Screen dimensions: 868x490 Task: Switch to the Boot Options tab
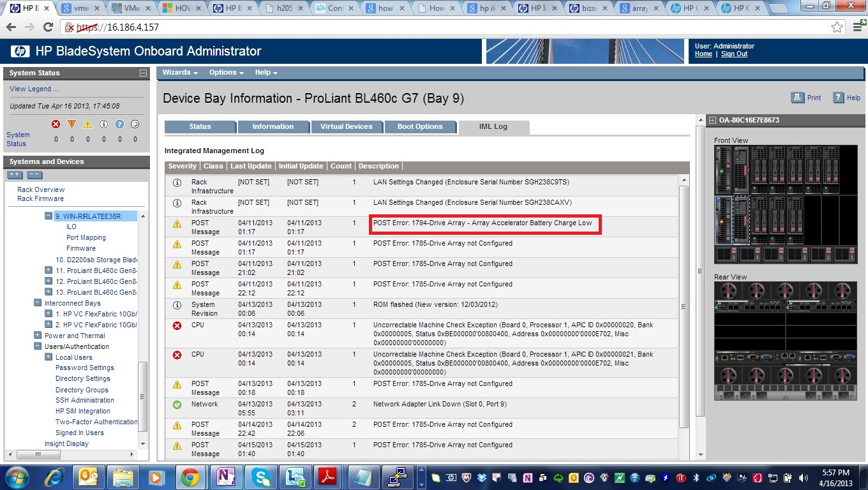(420, 126)
